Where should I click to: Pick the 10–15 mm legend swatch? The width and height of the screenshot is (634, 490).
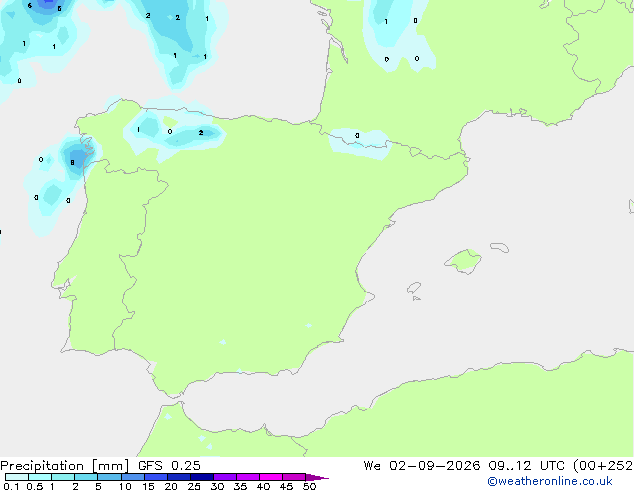133,477
